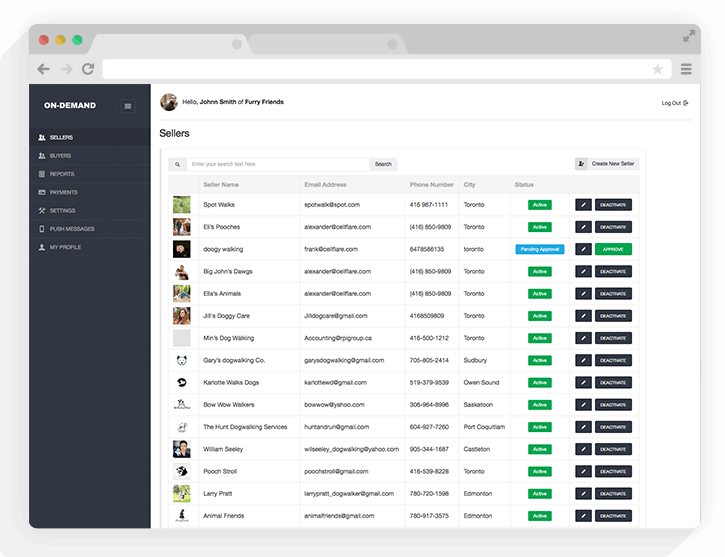The height and width of the screenshot is (557, 725).
Task: Click the browser back arrow
Action: tap(43, 69)
